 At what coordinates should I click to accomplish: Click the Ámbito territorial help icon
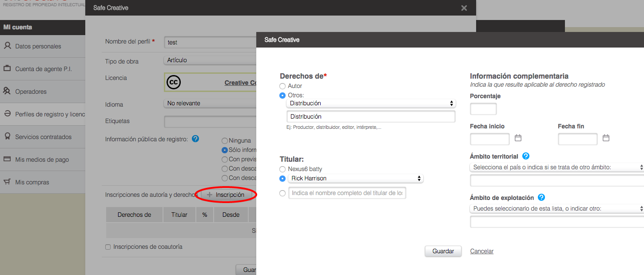pos(526,156)
